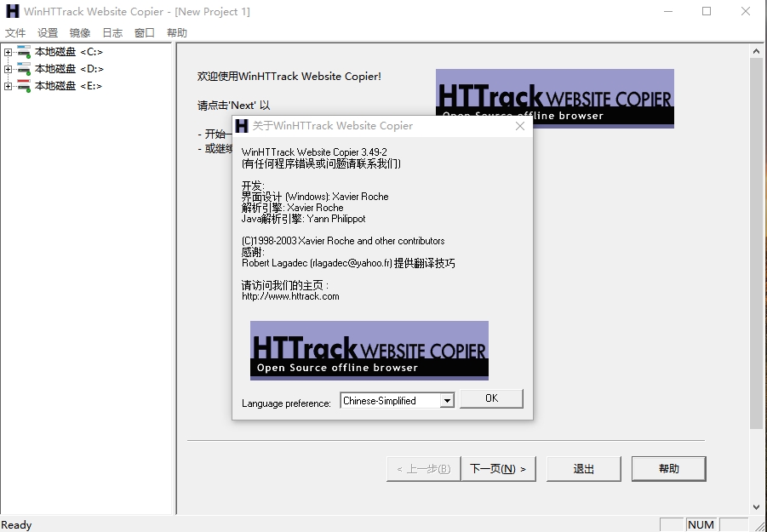This screenshot has width=767, height=532.
Task: Click scroll up arrow on right scrollbar
Action: pyautogui.click(x=756, y=51)
